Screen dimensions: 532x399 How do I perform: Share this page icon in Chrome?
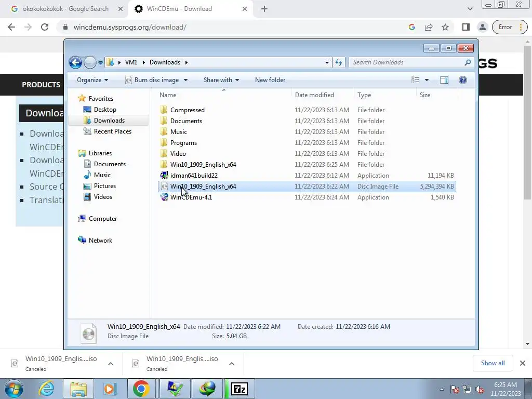point(429,27)
